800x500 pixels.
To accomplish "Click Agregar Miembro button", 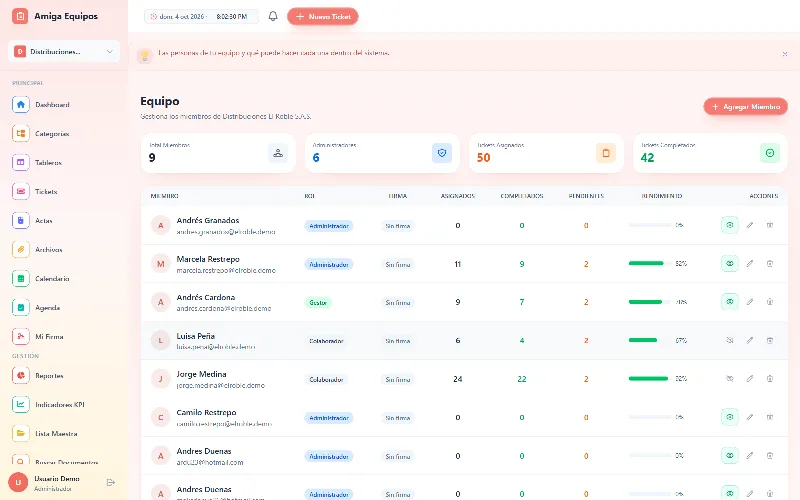I will pyautogui.click(x=745, y=107).
